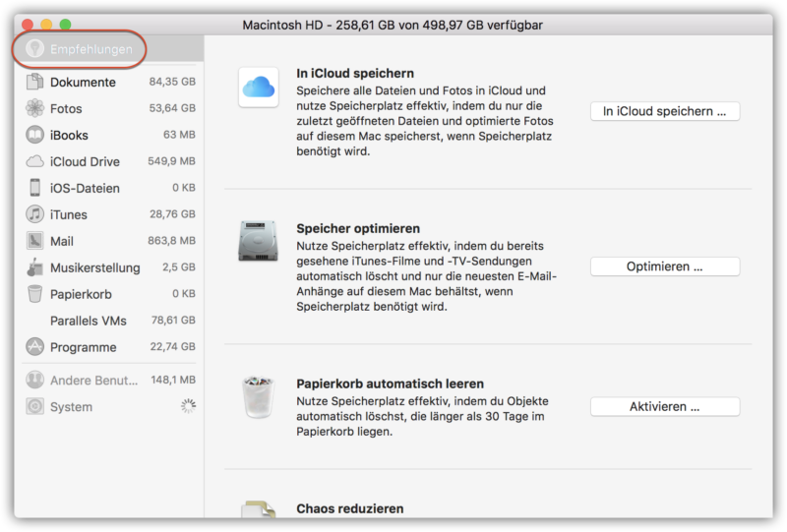Click the Mail stamp icon

coord(34,241)
